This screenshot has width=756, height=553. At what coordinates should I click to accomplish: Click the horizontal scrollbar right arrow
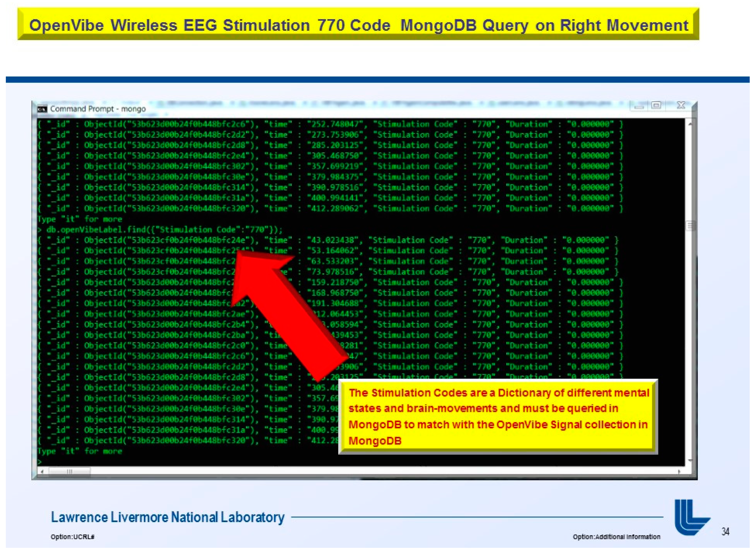point(679,471)
